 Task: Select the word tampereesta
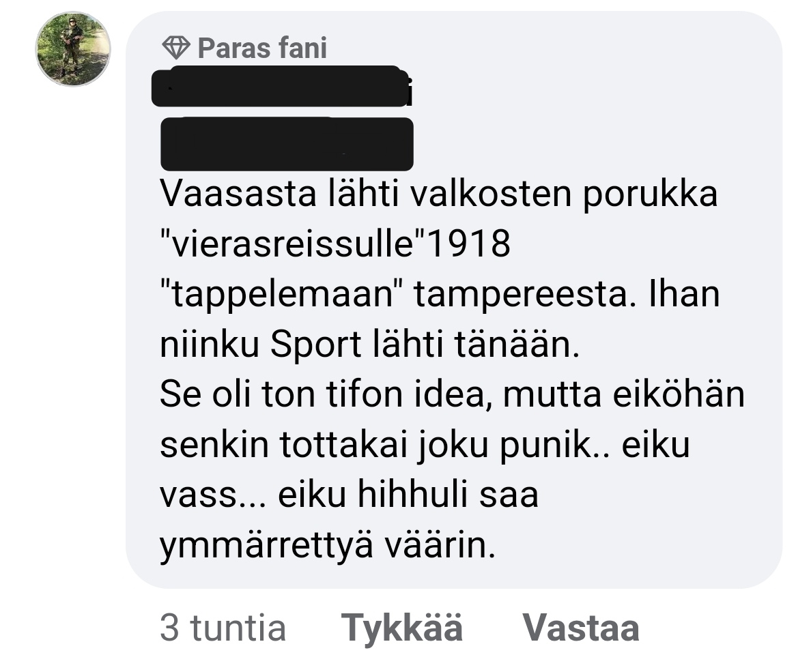(524, 295)
